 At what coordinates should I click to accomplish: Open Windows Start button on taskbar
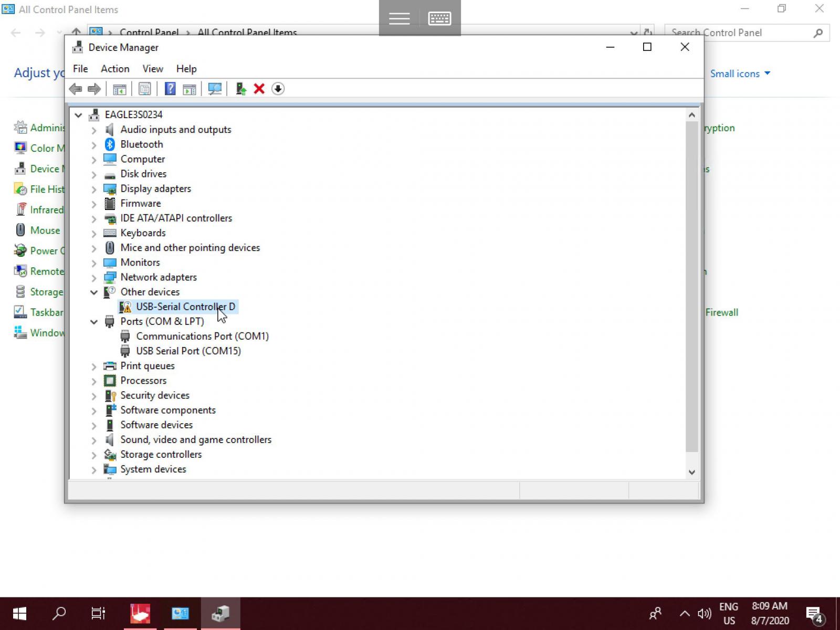[19, 613]
